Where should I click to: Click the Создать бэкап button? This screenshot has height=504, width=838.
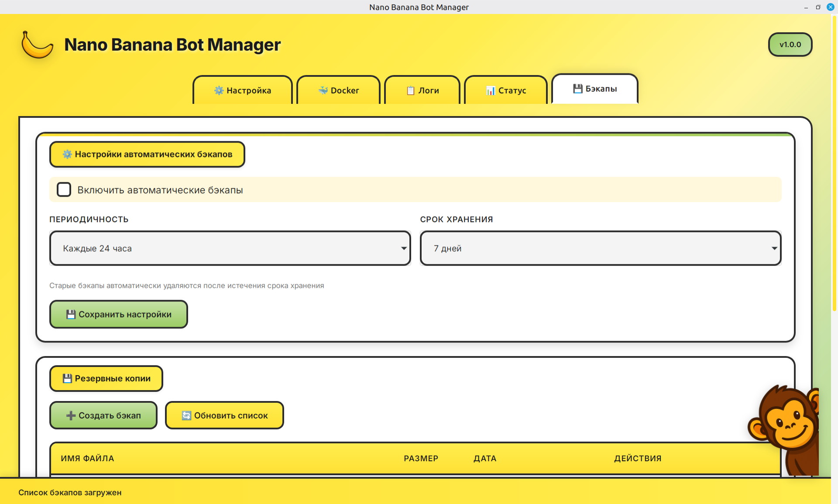point(103,415)
